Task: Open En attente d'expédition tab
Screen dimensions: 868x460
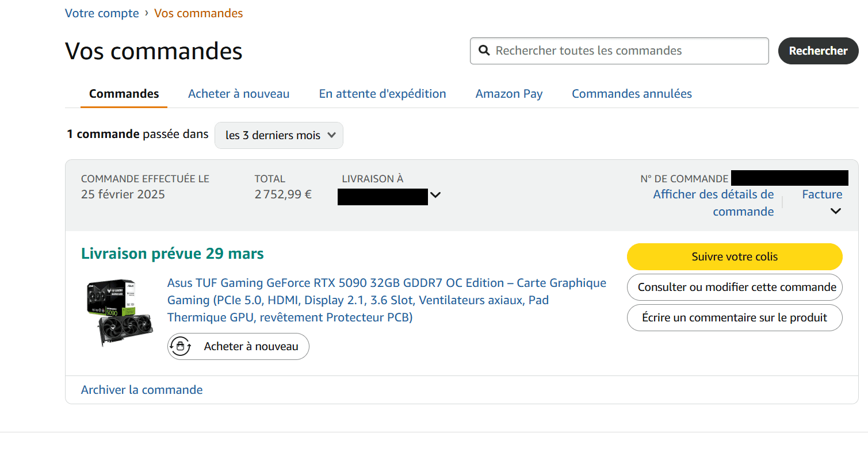Action: (383, 94)
